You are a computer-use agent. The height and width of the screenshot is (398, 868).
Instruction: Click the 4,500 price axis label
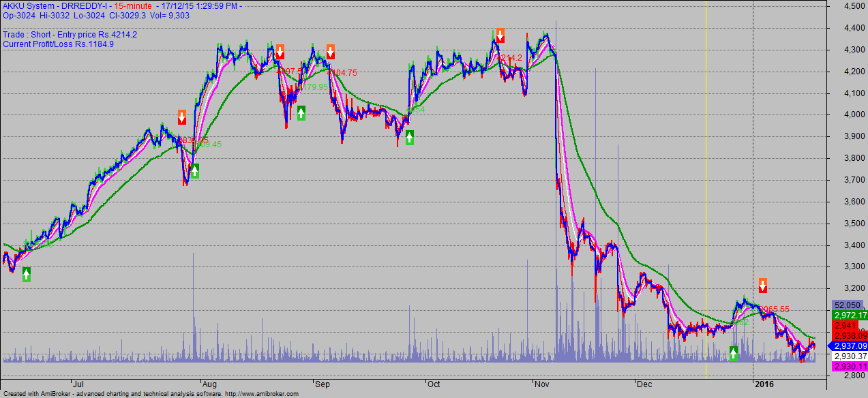pyautogui.click(x=854, y=6)
